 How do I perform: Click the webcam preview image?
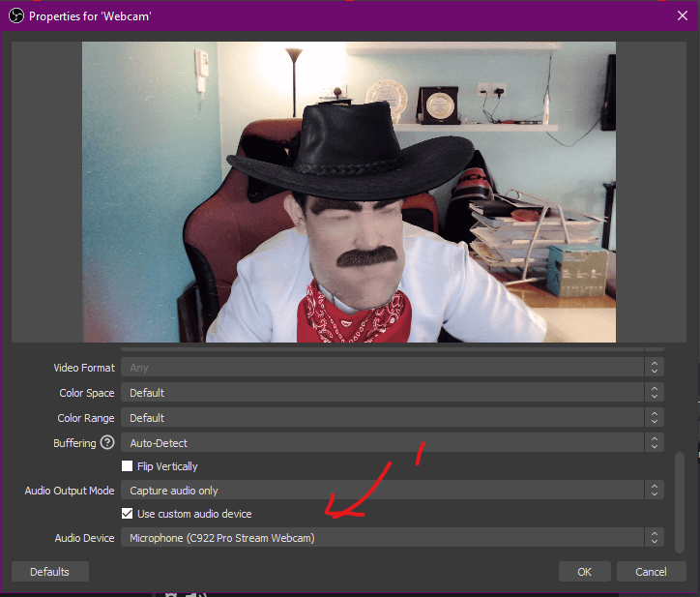click(349, 193)
